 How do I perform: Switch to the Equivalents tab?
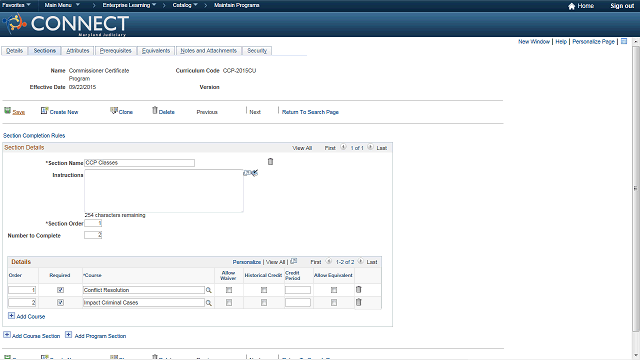click(x=156, y=51)
